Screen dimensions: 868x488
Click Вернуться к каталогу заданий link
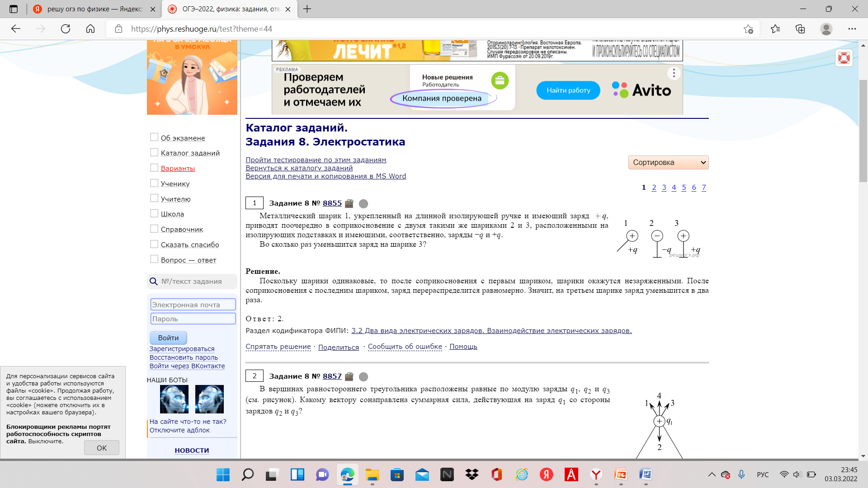[299, 168]
